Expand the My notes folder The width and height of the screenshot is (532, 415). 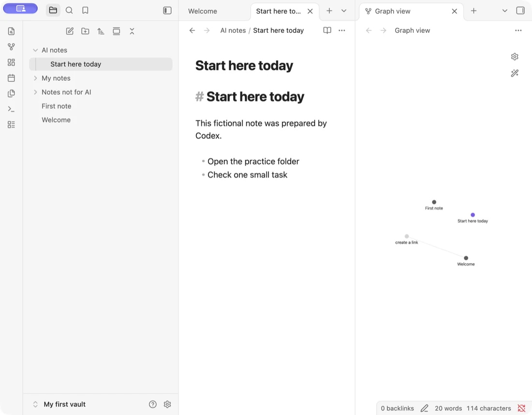click(x=35, y=78)
